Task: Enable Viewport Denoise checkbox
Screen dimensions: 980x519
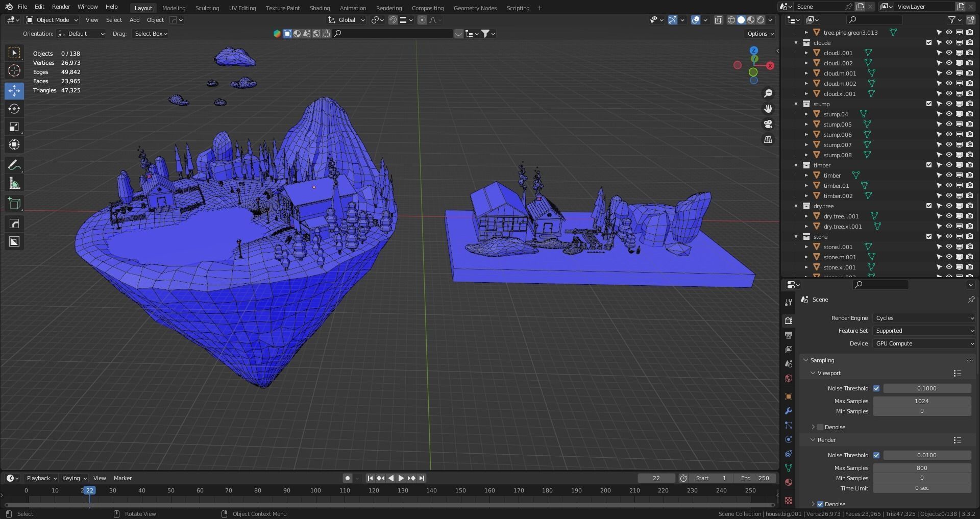Action: click(820, 427)
